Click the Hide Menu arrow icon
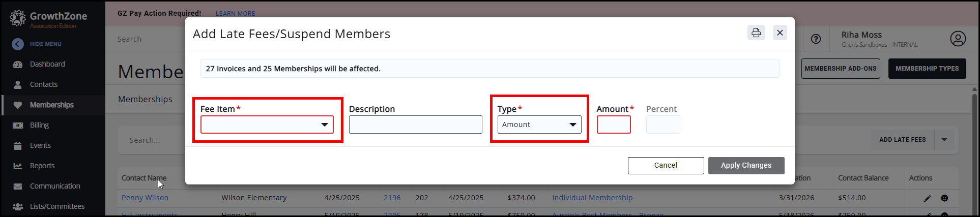Screen dimensions: 980x217 point(18,44)
